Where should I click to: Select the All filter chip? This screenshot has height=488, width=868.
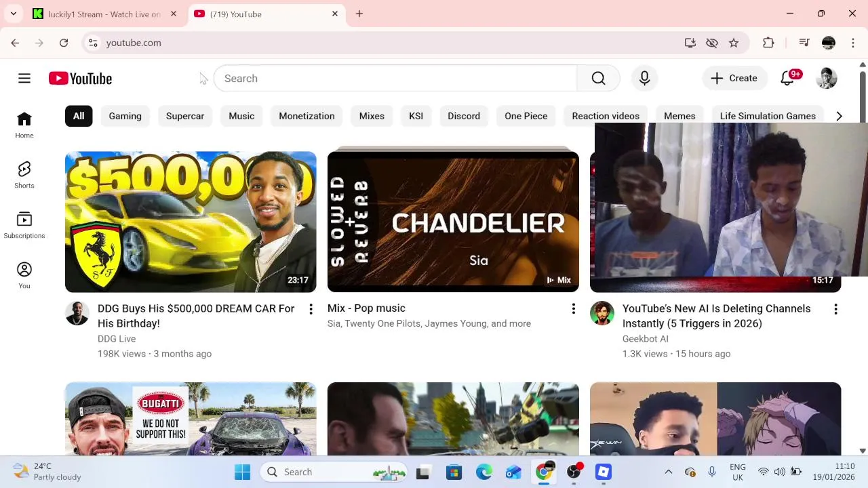79,116
